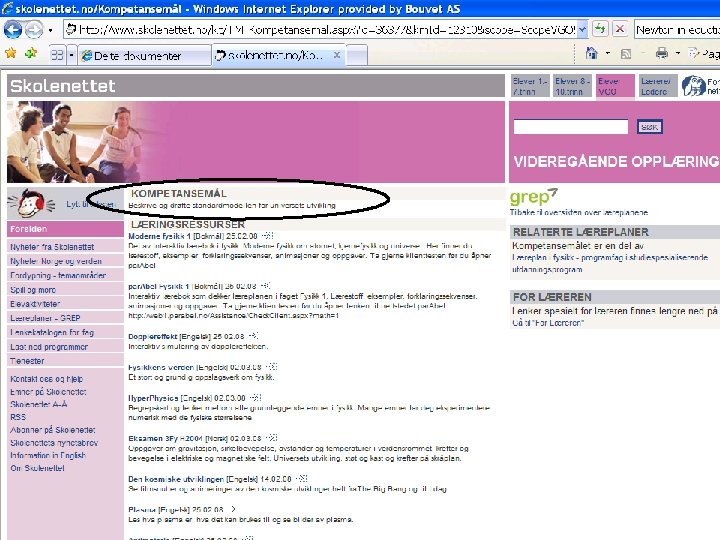
Task: Click external-link icon after Fysikkens verden
Action: [x=272, y=366]
